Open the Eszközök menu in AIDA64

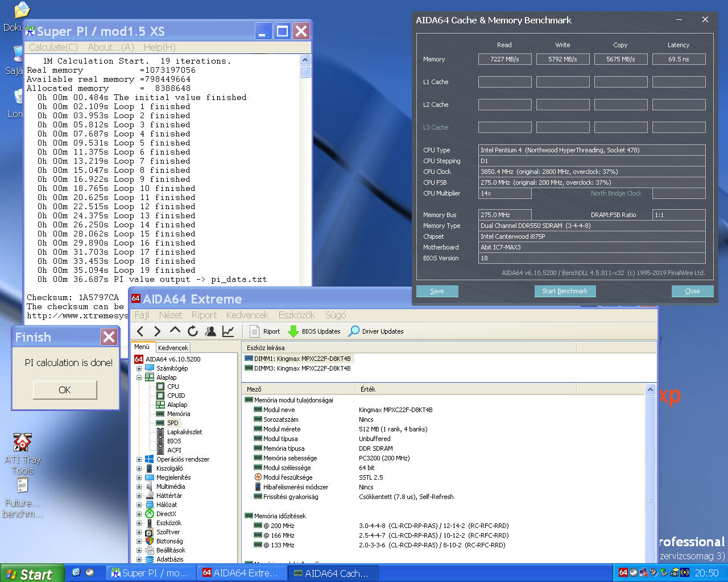click(296, 315)
